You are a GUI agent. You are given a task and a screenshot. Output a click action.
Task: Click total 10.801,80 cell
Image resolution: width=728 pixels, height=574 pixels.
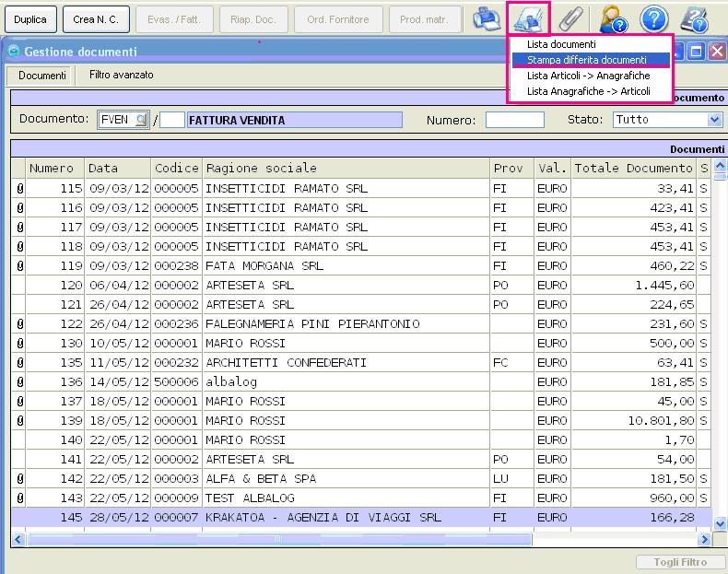tap(634, 421)
